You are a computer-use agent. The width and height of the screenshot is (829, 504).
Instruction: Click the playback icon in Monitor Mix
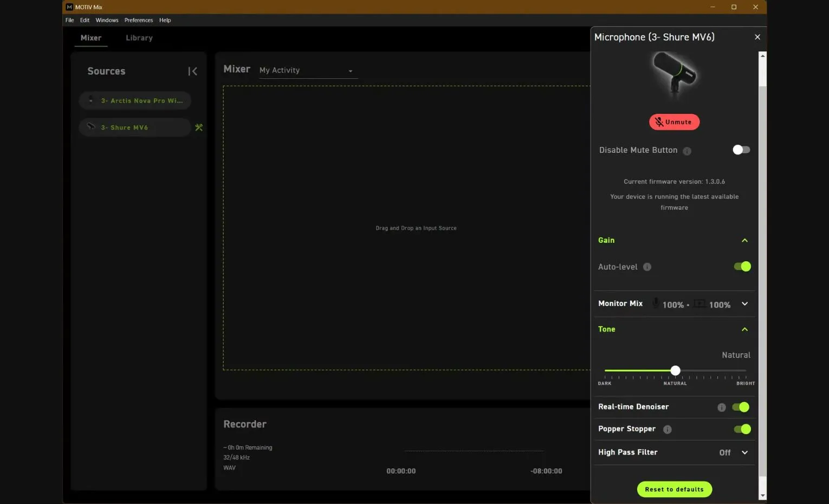[x=700, y=304]
